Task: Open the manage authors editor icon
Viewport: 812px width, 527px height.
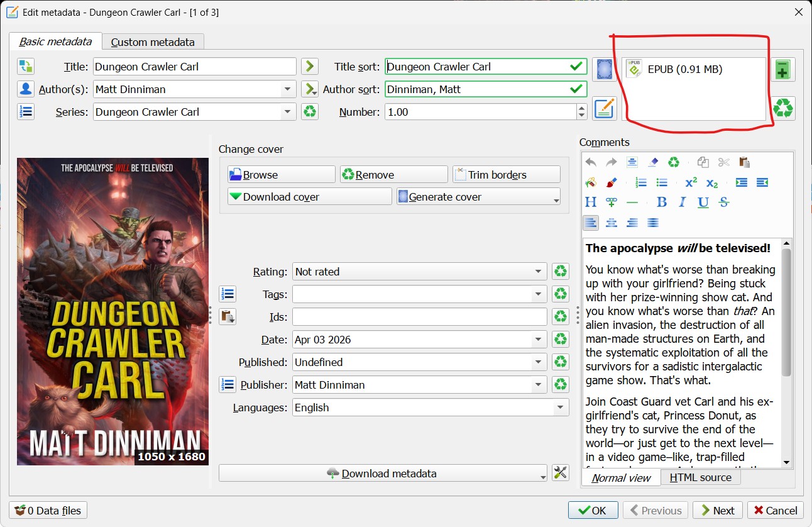Action: (x=26, y=89)
